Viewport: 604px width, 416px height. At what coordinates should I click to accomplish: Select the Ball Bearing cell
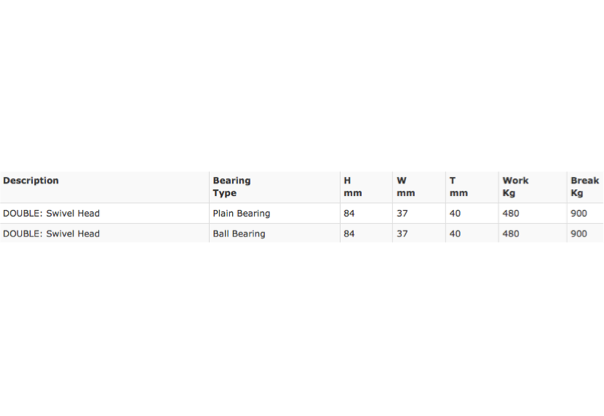coord(239,234)
